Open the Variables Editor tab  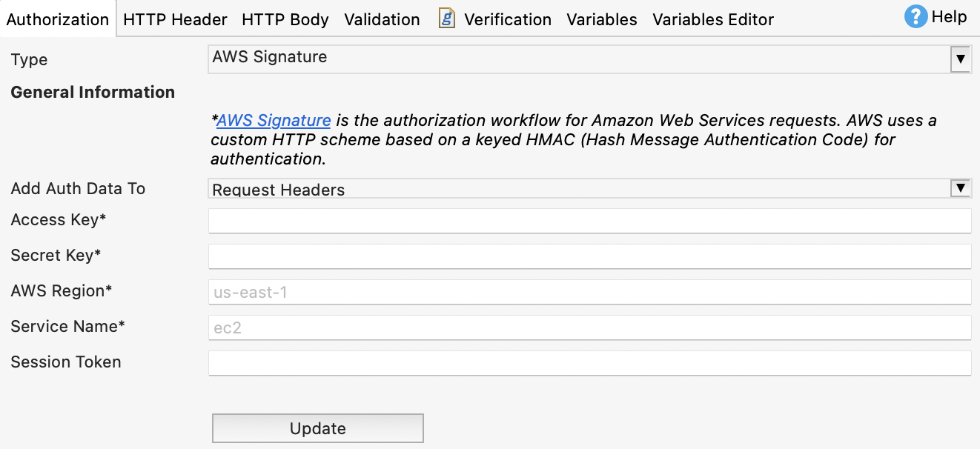pos(713,20)
